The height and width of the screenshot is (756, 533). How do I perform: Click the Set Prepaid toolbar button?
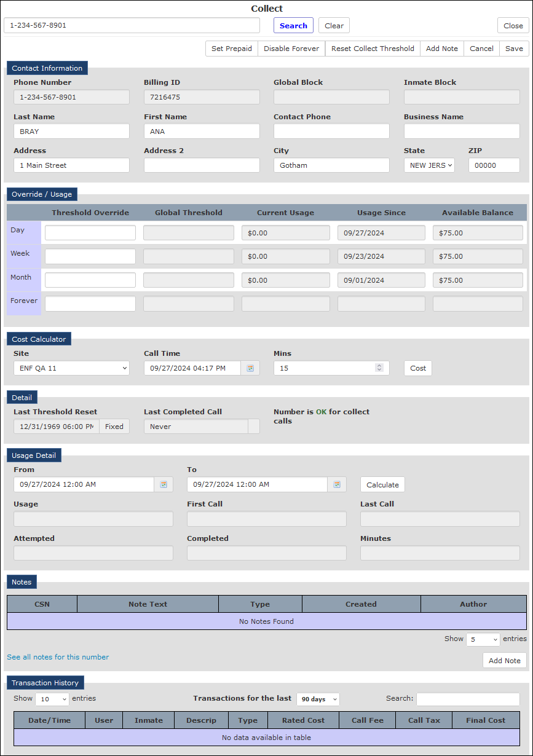(x=232, y=49)
